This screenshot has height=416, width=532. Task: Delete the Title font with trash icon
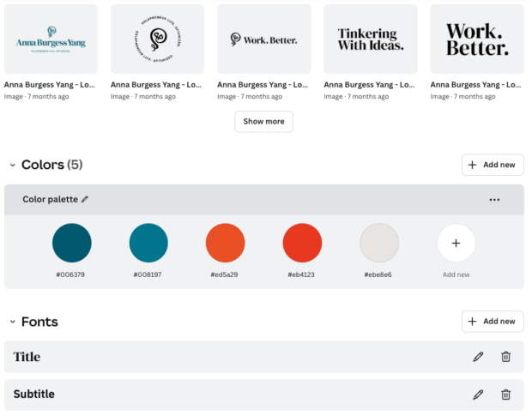click(x=506, y=357)
